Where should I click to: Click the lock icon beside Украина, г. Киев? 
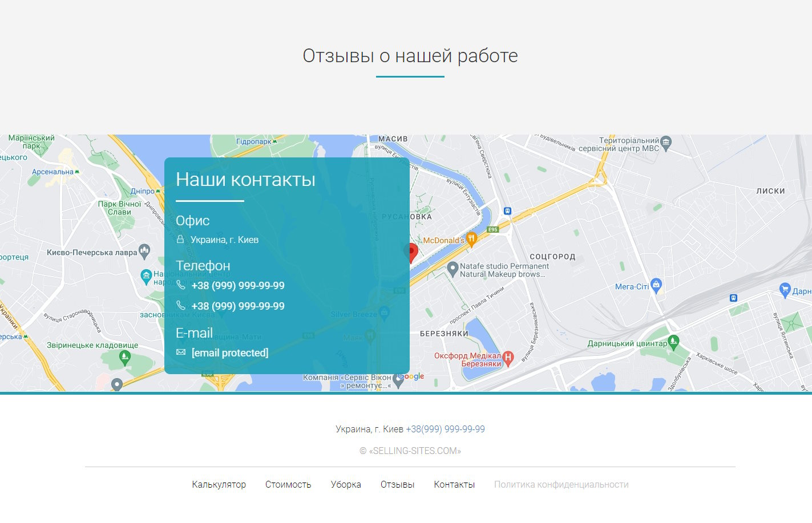click(180, 240)
